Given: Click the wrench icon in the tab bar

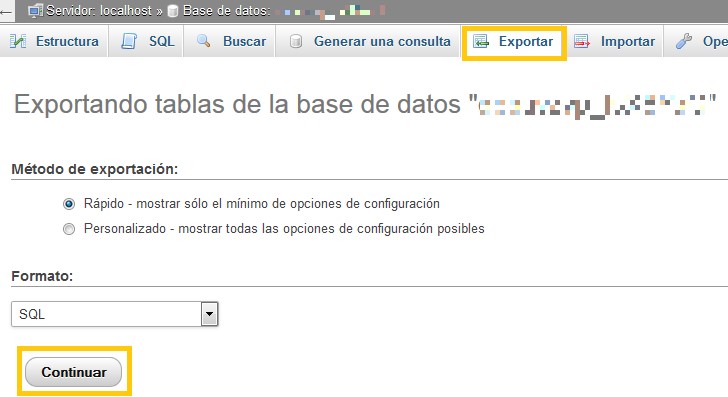Looking at the screenshot, I should [x=683, y=41].
